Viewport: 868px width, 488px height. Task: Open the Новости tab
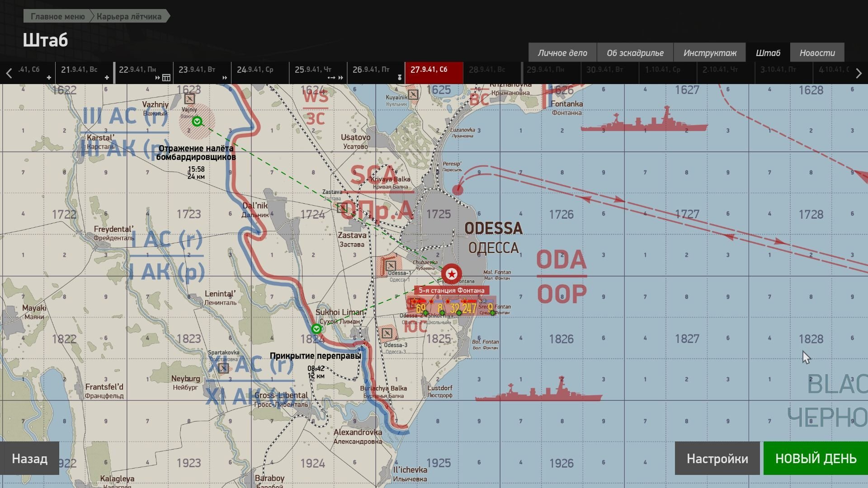pyautogui.click(x=817, y=53)
